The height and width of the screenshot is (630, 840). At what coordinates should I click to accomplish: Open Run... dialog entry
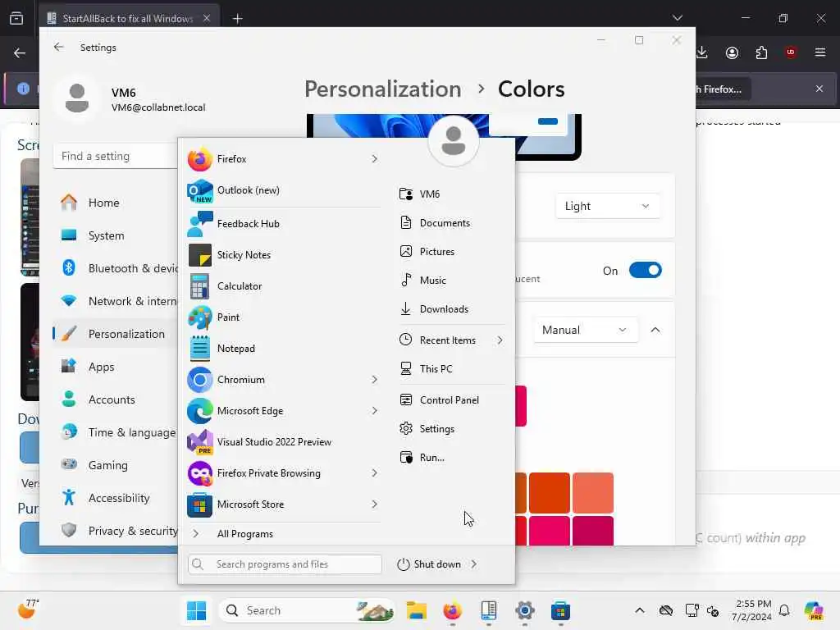pos(452,458)
